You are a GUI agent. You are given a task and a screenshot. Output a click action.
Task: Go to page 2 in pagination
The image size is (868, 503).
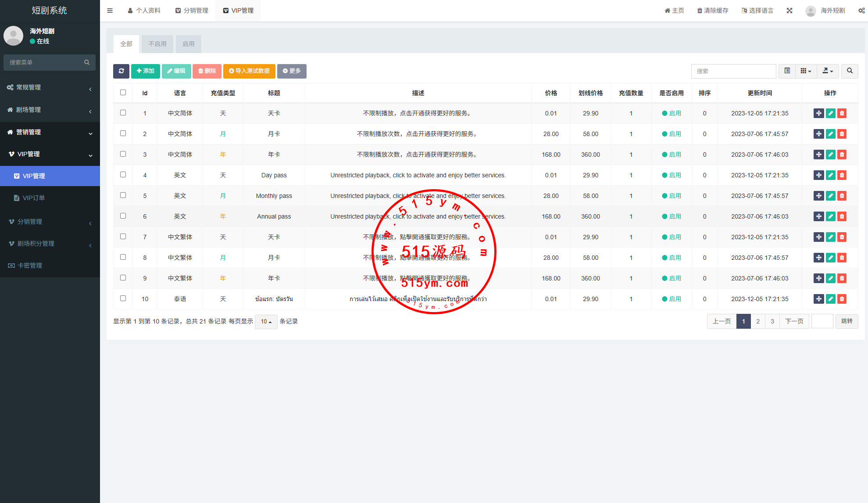pos(758,321)
